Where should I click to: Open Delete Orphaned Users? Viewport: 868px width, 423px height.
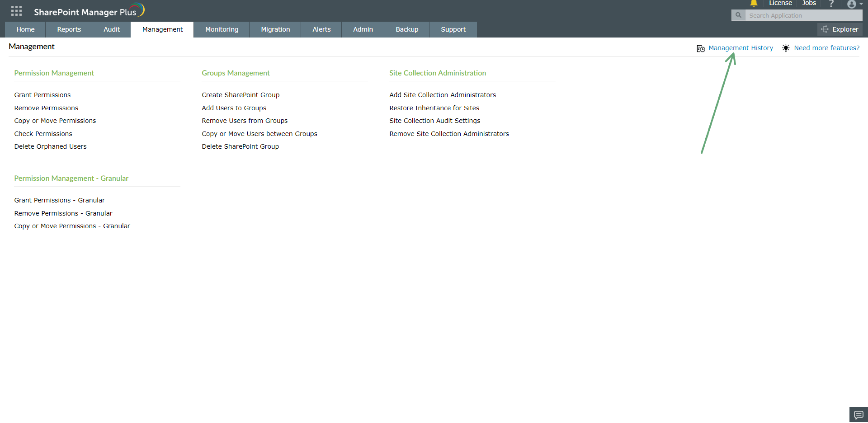(50, 146)
